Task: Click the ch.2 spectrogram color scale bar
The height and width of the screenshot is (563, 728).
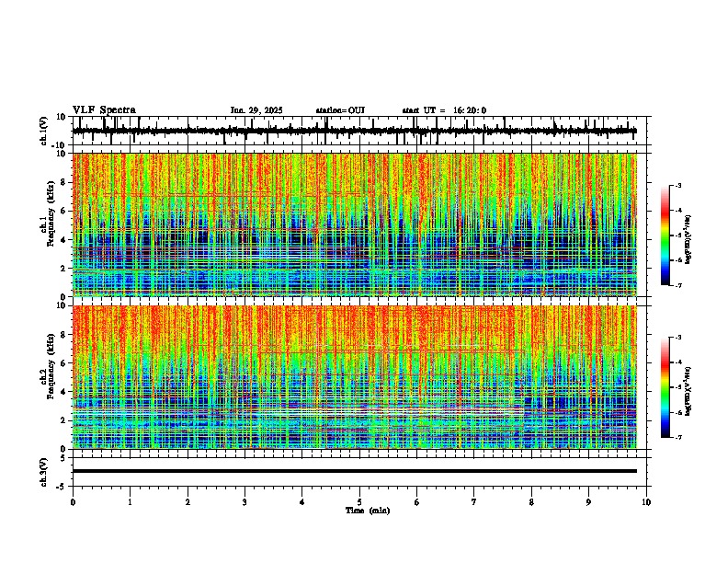Action: coord(665,387)
